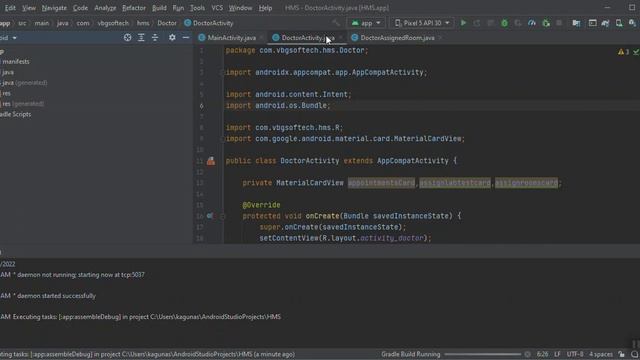Click the hms breadcrumb
This screenshot has height=360, width=640.
coord(143,23)
